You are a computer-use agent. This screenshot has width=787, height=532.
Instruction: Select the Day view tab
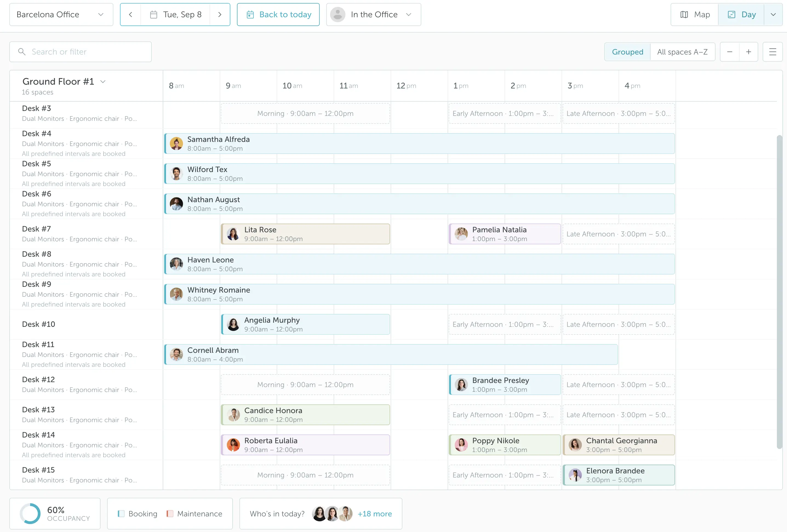(741, 15)
